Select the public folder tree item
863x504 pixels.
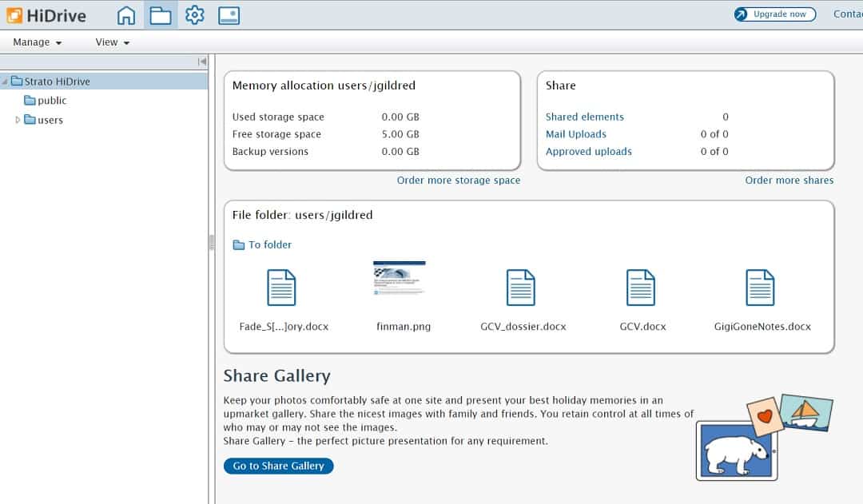coord(52,100)
